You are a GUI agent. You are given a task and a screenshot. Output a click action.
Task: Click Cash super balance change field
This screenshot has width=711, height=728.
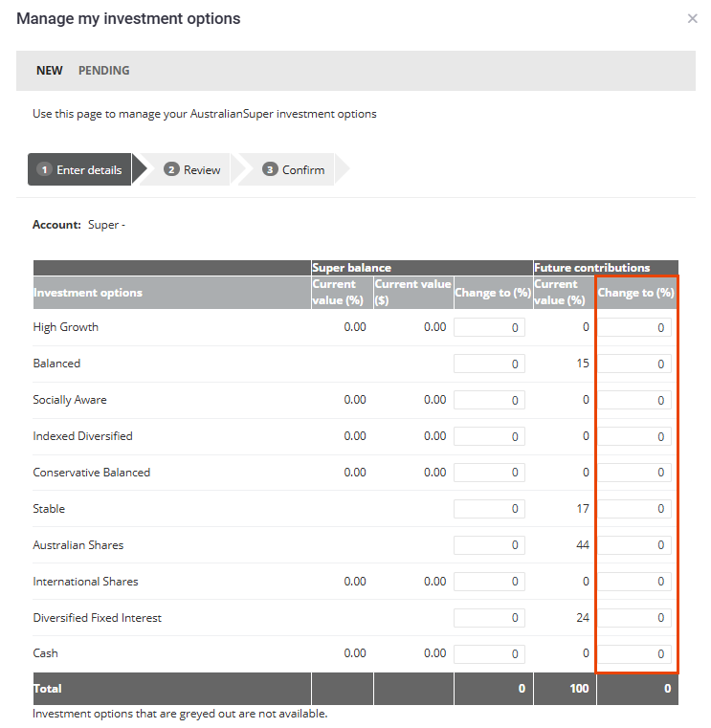tap(489, 654)
